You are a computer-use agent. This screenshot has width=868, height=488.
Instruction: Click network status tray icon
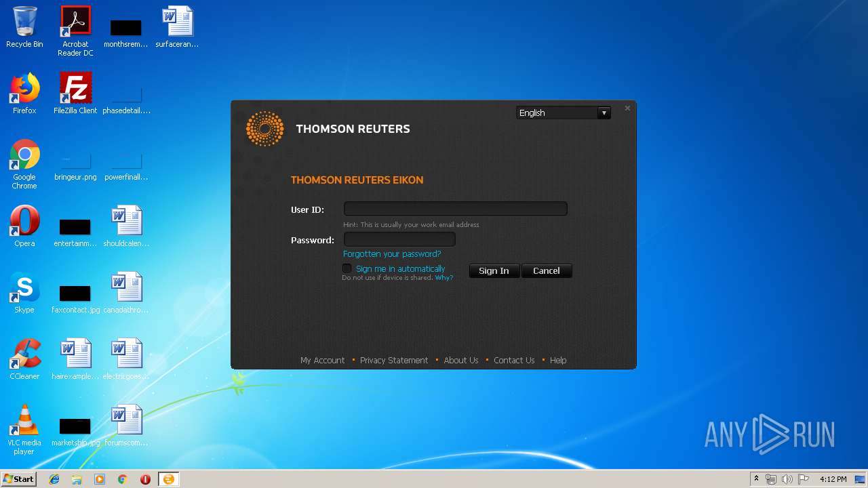click(771, 479)
